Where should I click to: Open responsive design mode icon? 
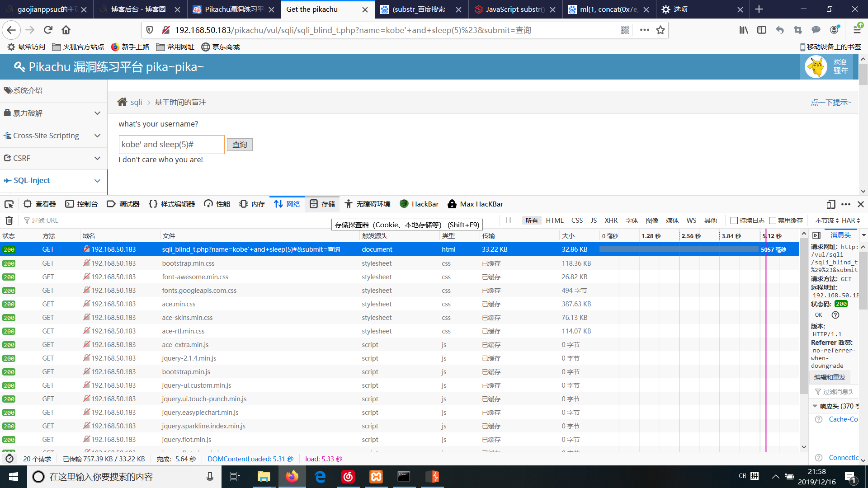(x=830, y=204)
